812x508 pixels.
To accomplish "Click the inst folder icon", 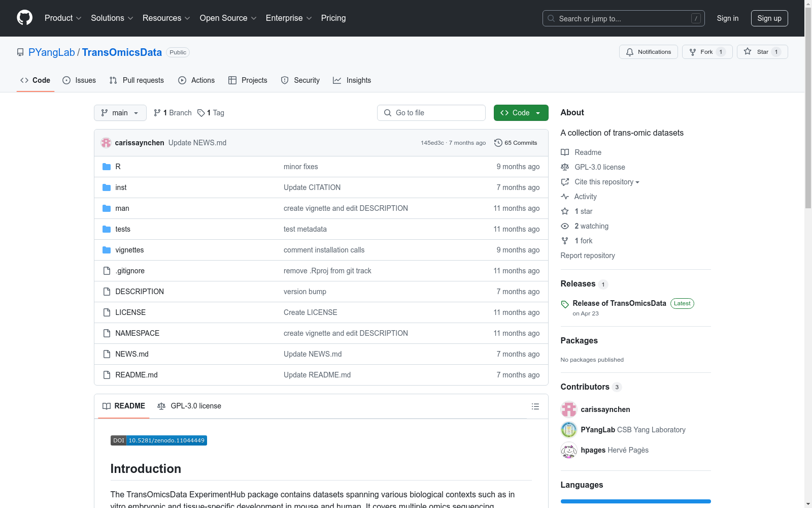I will coord(107,187).
